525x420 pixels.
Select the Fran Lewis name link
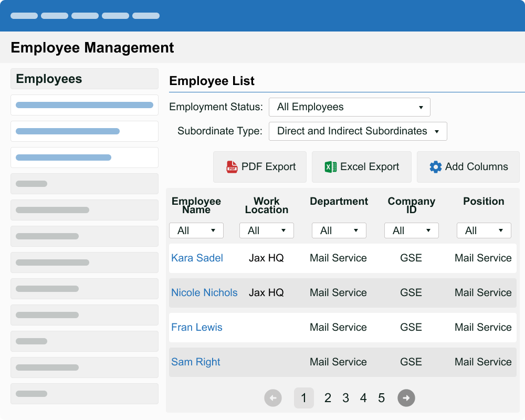(x=197, y=327)
